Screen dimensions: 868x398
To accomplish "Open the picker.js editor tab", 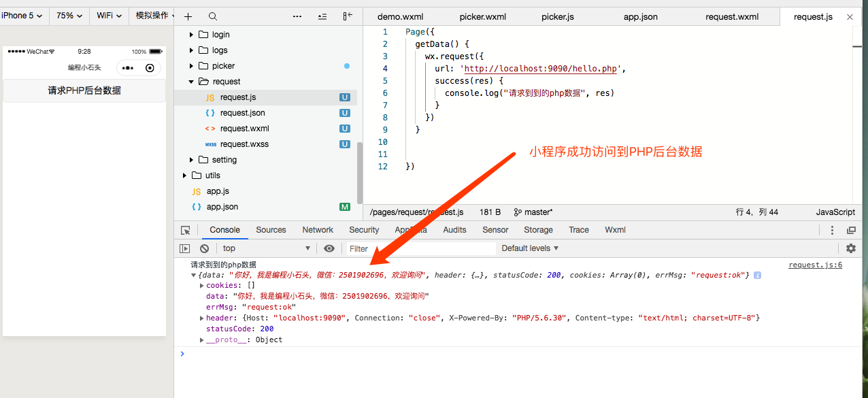I will click(557, 16).
